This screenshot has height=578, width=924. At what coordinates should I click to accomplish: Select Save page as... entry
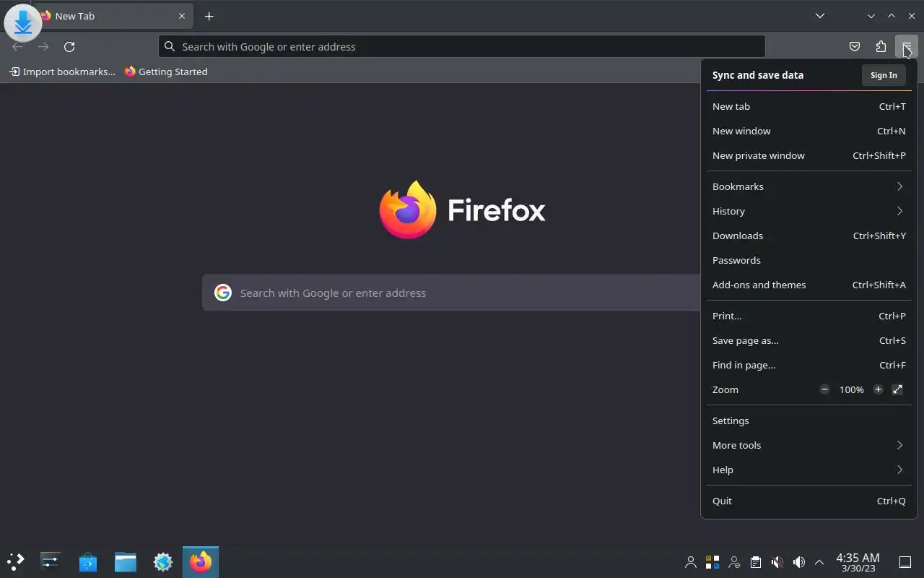tap(808, 340)
